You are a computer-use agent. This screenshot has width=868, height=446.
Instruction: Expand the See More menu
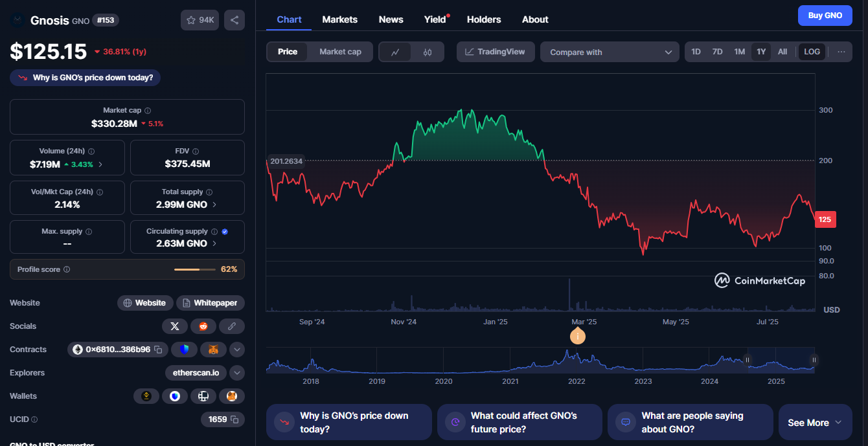click(x=815, y=423)
